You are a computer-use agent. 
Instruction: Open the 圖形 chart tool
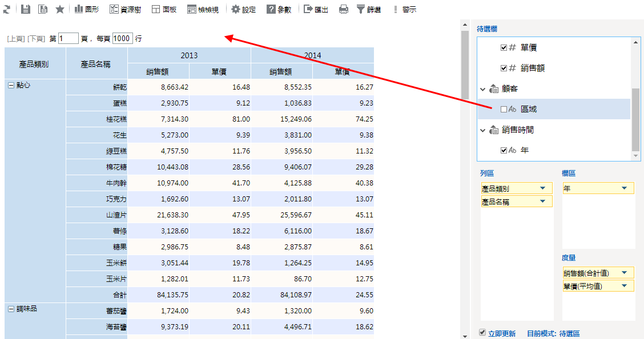point(87,9)
